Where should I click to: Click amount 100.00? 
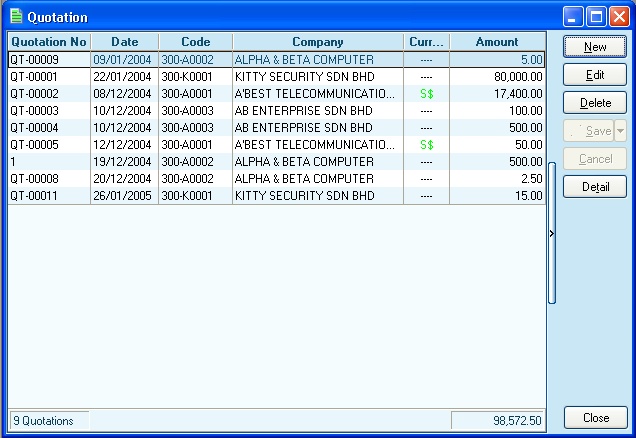pos(526,111)
